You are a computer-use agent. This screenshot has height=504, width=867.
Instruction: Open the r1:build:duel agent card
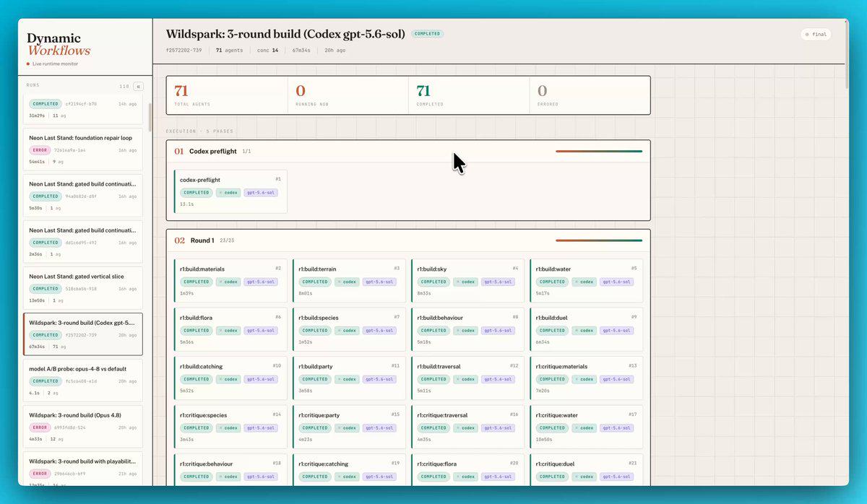[x=586, y=329]
